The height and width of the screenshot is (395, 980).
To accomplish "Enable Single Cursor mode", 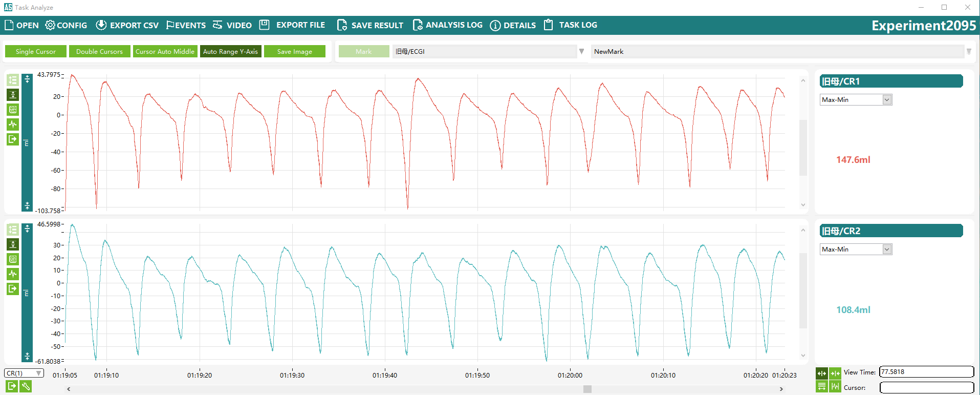I will click(x=36, y=52).
